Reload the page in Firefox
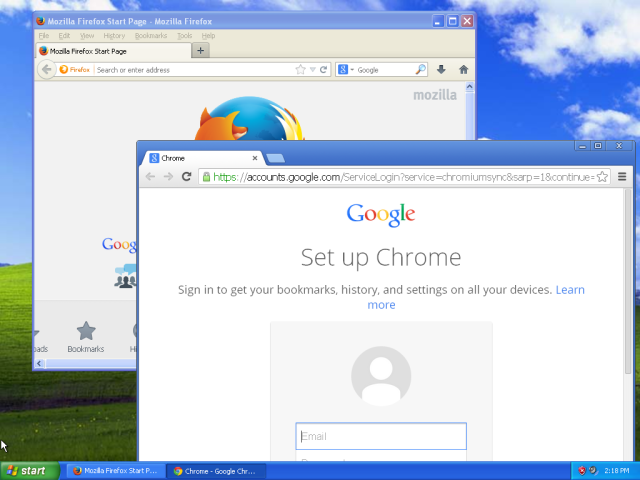The width and height of the screenshot is (640, 480). click(323, 70)
